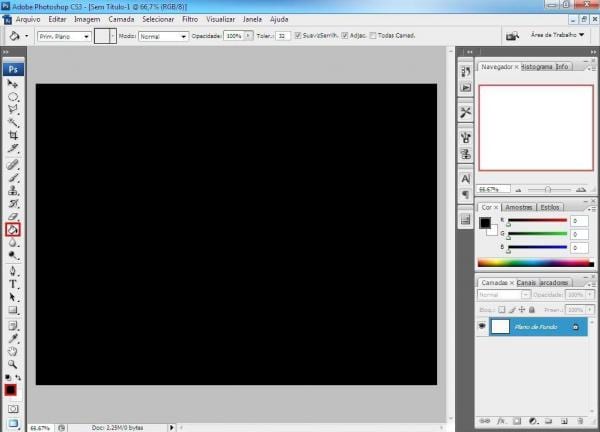This screenshot has height=432, width=600.
Task: Select the Pen tool
Action: (13, 271)
